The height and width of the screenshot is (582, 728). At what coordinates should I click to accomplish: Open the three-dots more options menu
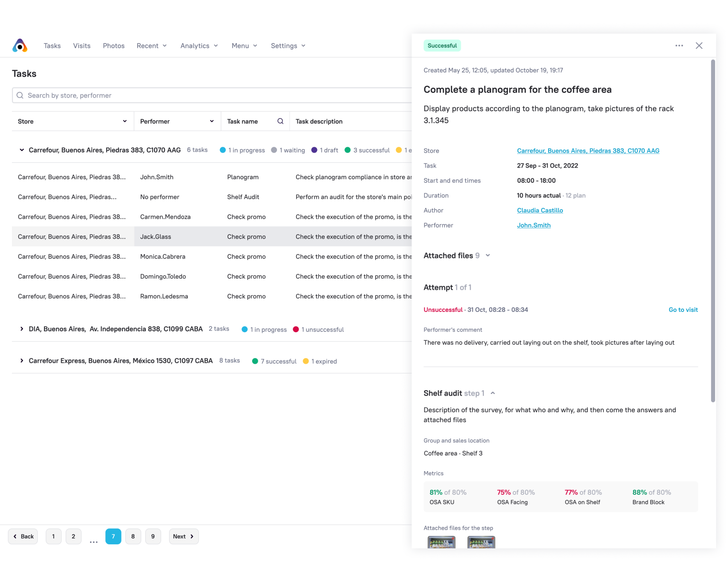click(x=679, y=46)
